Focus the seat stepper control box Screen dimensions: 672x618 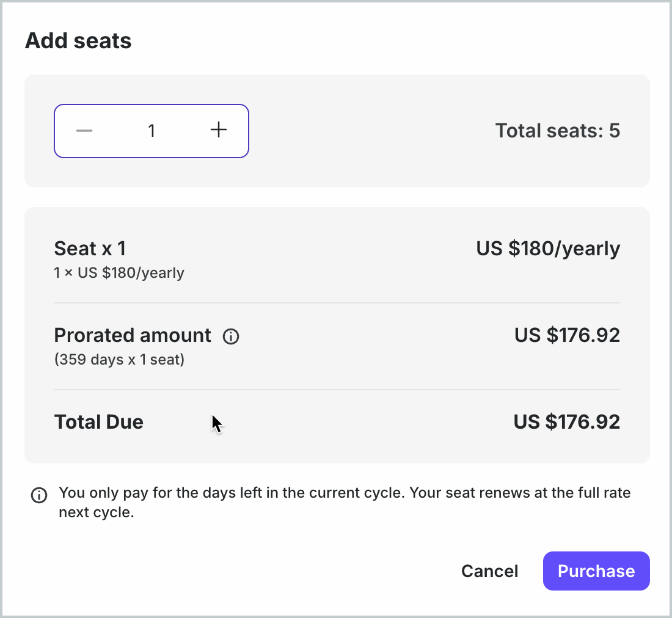coord(152,131)
